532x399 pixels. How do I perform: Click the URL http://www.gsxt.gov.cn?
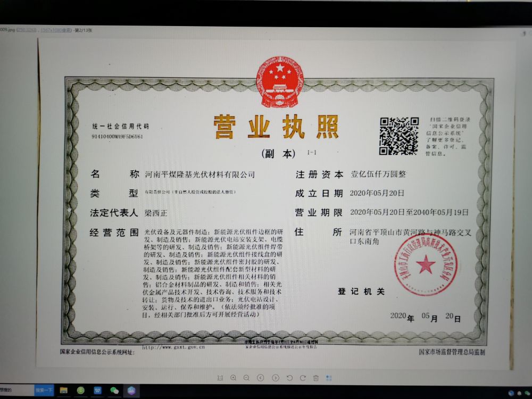click(x=173, y=347)
